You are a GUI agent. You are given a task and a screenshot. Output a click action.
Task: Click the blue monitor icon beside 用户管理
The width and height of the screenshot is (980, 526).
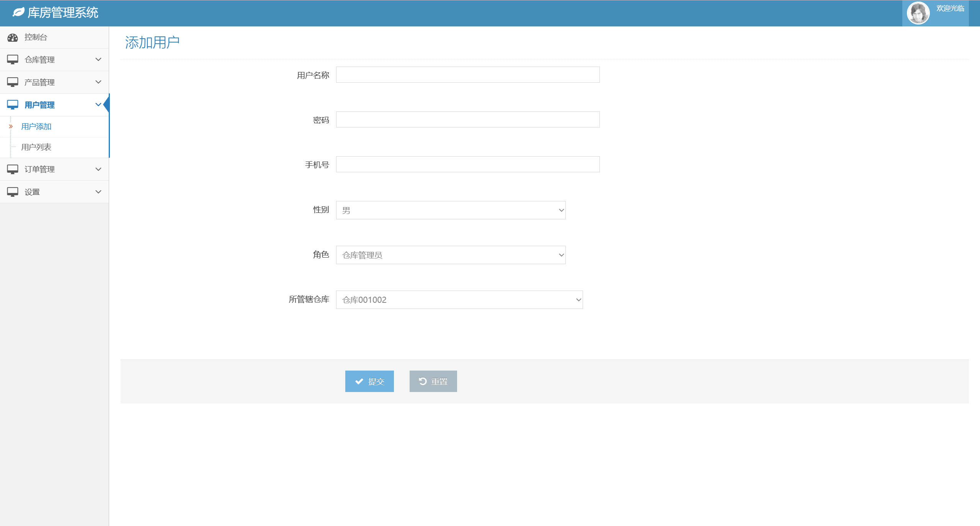(x=13, y=105)
